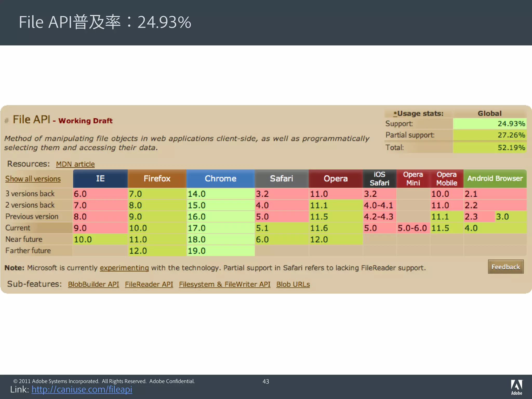
Task: Click Show all versions link
Action: point(33,179)
